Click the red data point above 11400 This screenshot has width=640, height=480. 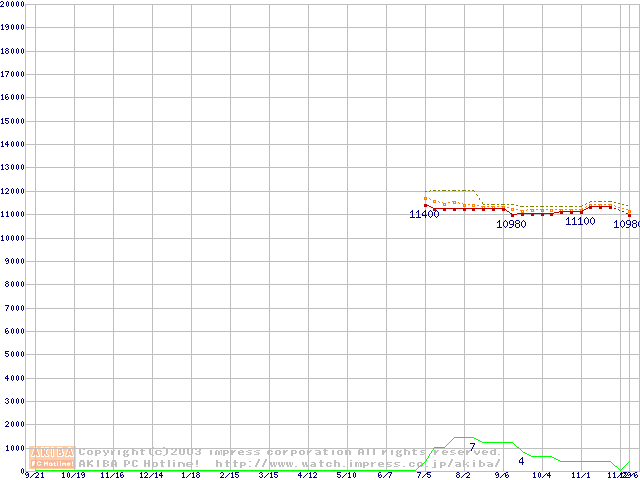click(x=426, y=205)
